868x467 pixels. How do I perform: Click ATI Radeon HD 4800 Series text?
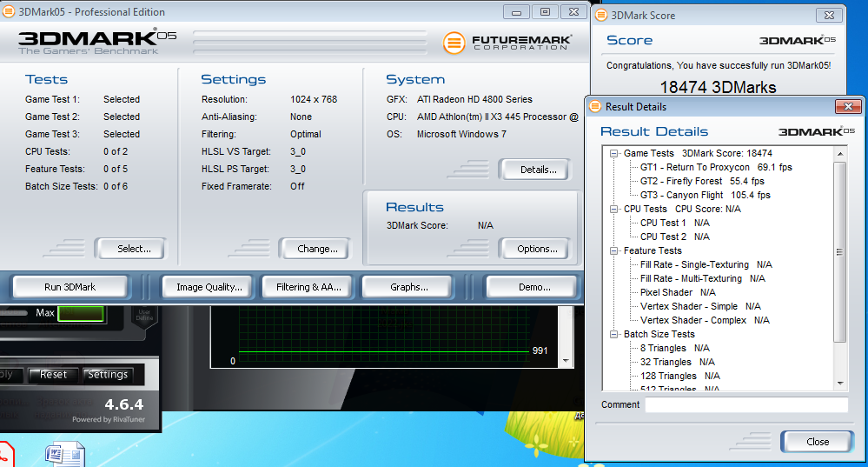[x=474, y=99]
